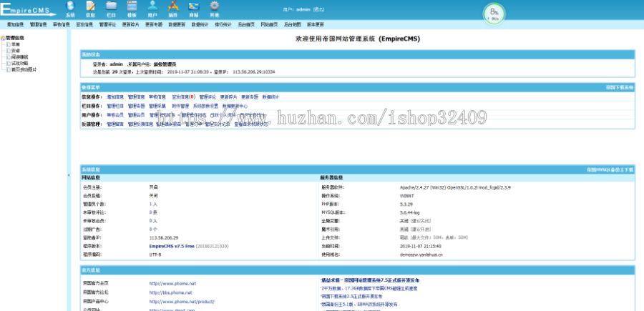Click 数据统计 in the quick menu panel

point(270,97)
